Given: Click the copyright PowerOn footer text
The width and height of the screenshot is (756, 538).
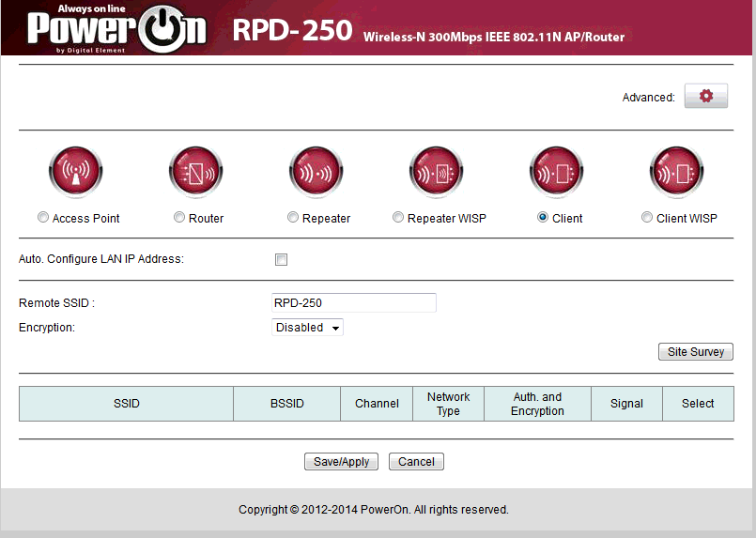Looking at the screenshot, I should [x=374, y=510].
